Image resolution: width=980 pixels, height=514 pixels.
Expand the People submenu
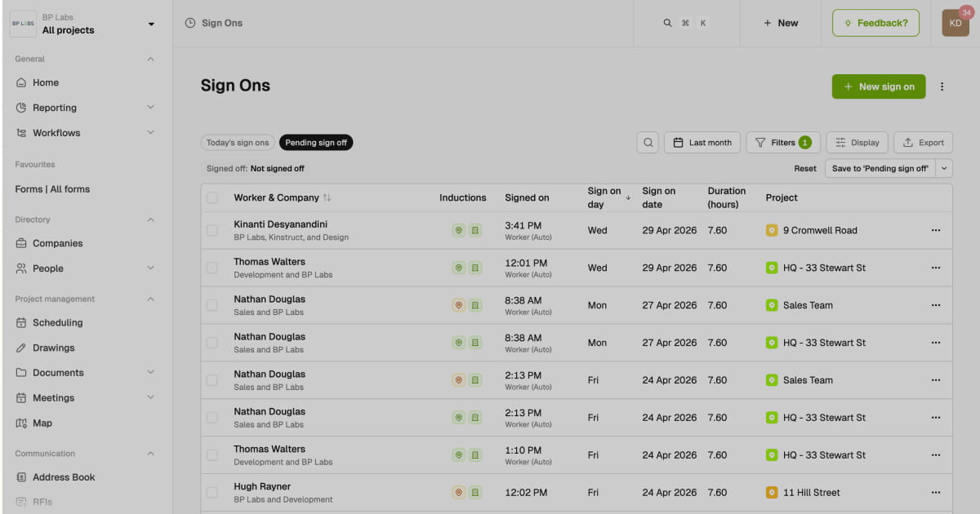(150, 268)
